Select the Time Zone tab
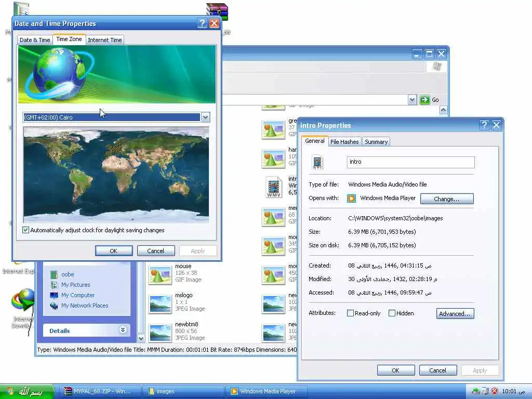Viewport: 532px width, 399px height. (69, 39)
